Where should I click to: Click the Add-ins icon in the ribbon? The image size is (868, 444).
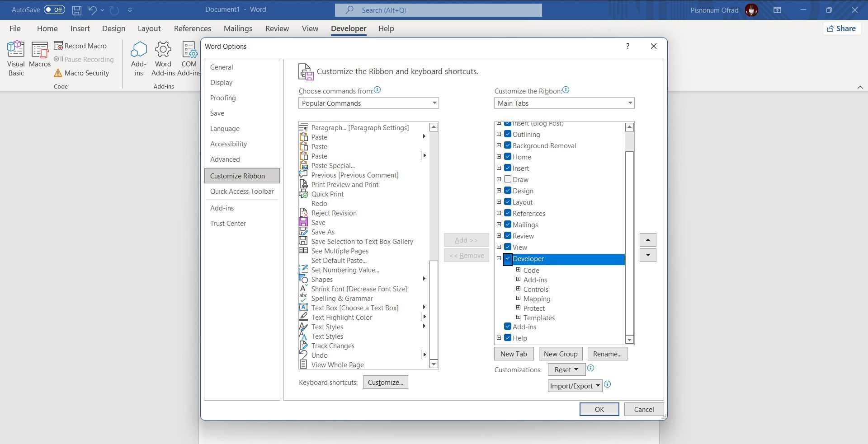click(x=138, y=58)
